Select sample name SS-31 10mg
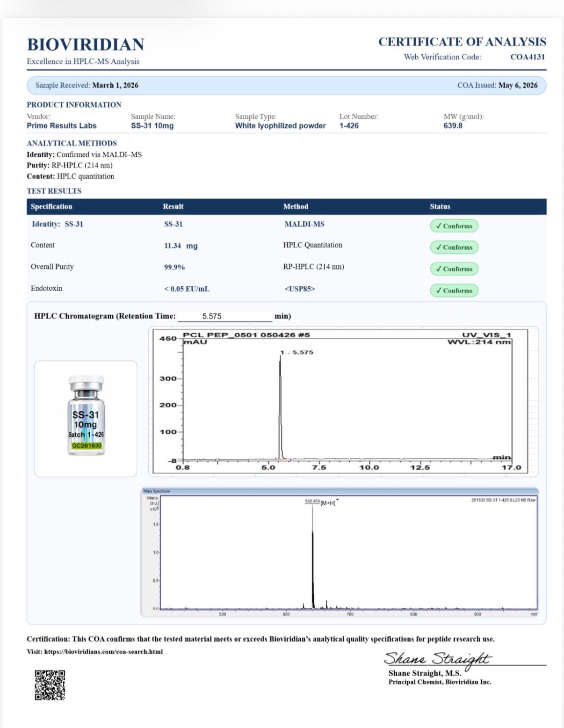 tap(152, 126)
